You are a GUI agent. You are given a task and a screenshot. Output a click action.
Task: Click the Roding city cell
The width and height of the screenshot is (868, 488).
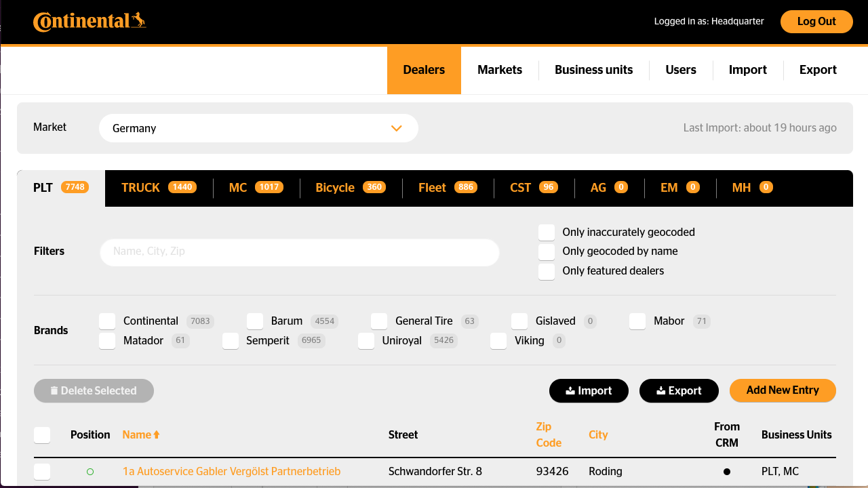pyautogui.click(x=606, y=472)
